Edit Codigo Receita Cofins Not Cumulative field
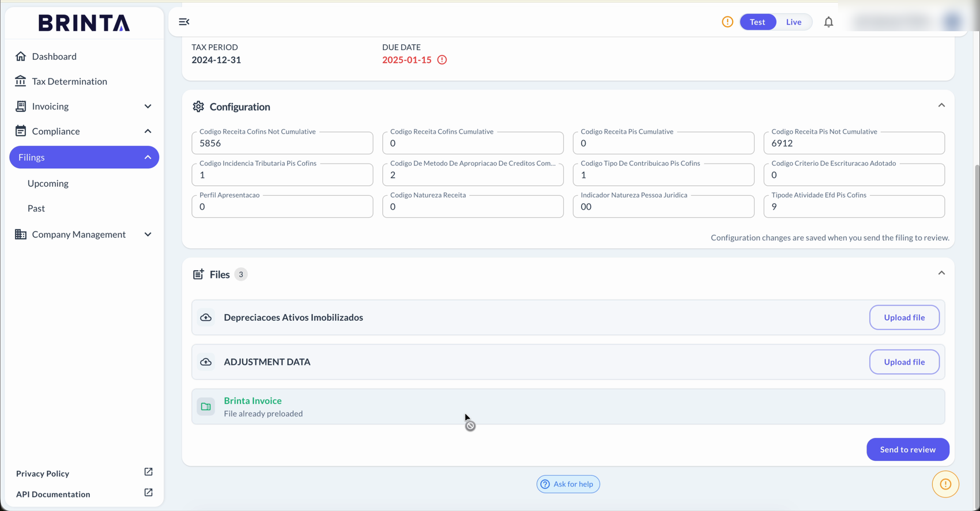The image size is (980, 511). [x=282, y=143]
